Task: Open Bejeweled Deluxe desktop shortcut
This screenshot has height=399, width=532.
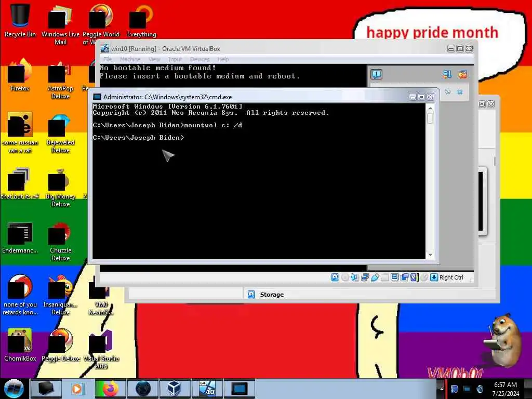Action: pyautogui.click(x=60, y=133)
